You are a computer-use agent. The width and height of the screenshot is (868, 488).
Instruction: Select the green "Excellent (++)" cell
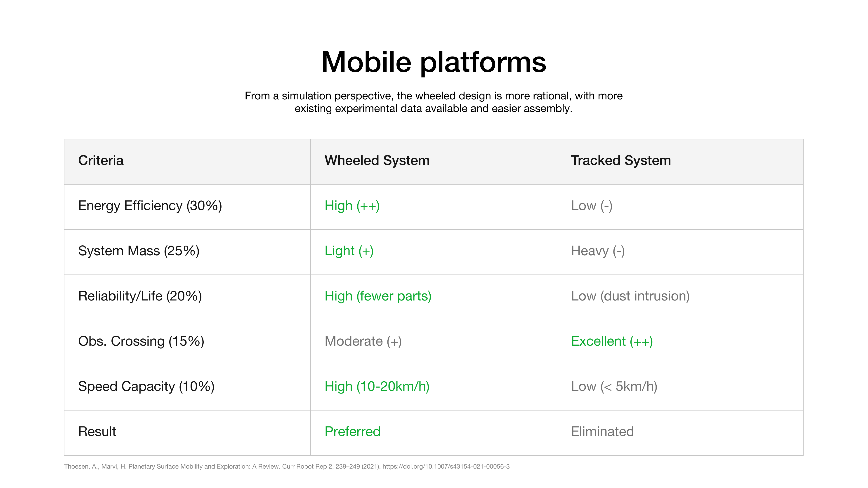[x=612, y=341]
